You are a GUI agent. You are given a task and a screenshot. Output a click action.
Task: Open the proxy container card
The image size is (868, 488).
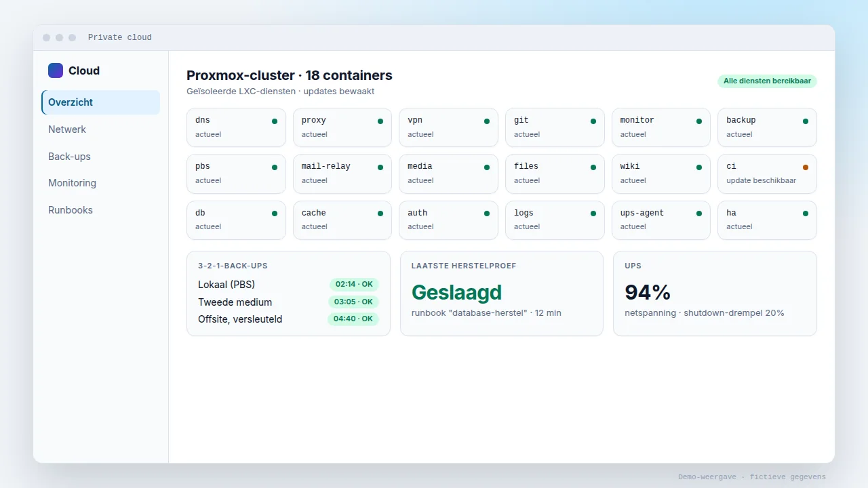(x=342, y=127)
